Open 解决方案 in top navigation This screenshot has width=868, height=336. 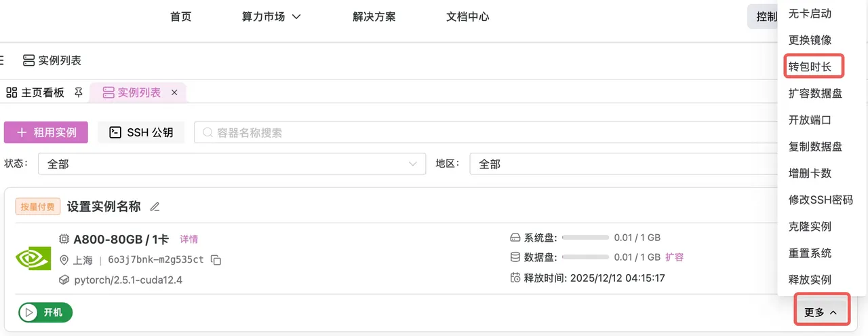tap(374, 17)
